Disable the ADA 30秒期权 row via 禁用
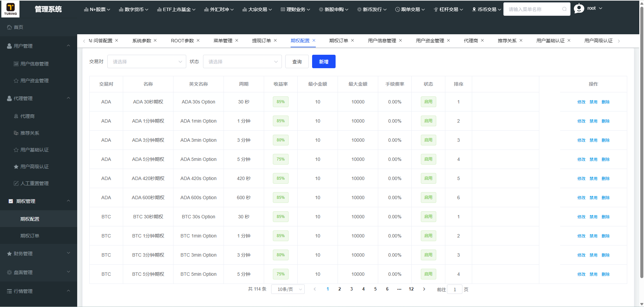The width and height of the screenshot is (644, 307). pyautogui.click(x=593, y=102)
